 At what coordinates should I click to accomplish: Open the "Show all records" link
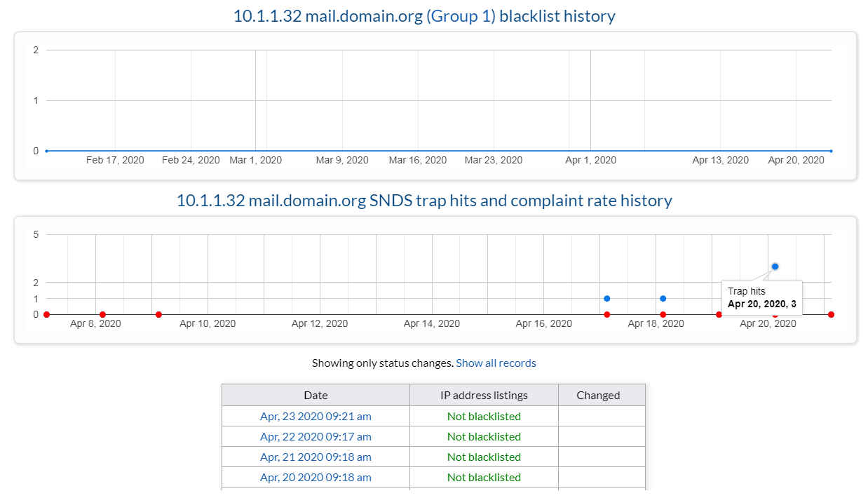496,363
